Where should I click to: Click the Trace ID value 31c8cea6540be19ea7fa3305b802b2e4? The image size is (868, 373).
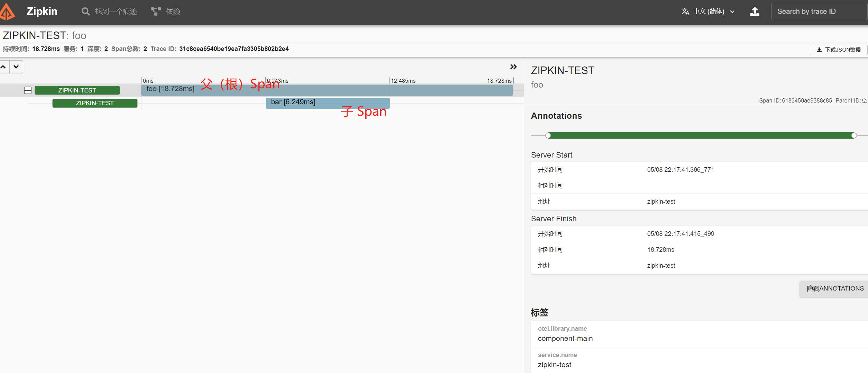click(234, 49)
